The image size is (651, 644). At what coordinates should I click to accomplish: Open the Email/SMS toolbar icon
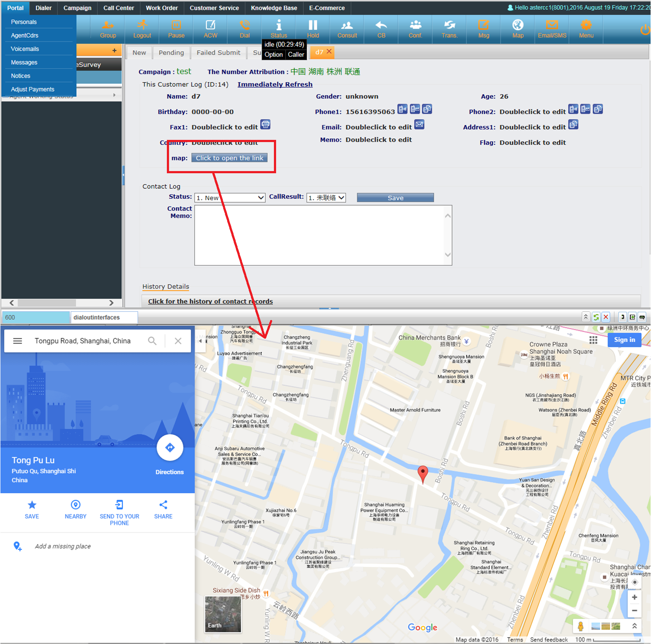point(552,29)
